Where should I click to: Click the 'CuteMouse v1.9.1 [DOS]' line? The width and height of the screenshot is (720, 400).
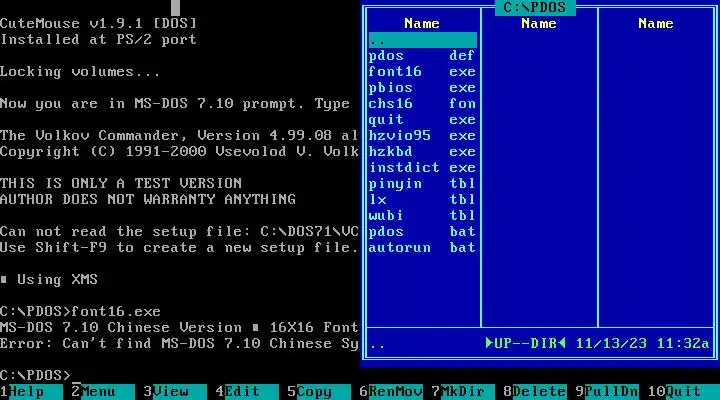coord(98,23)
